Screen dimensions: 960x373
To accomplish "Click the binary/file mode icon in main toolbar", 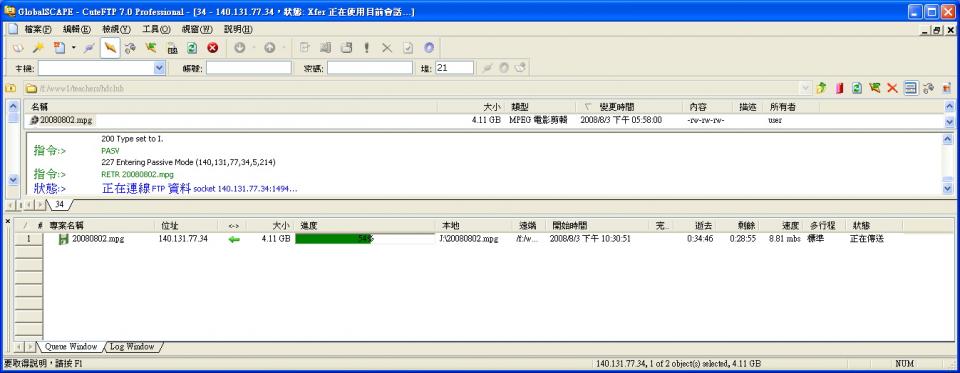I will 172,48.
